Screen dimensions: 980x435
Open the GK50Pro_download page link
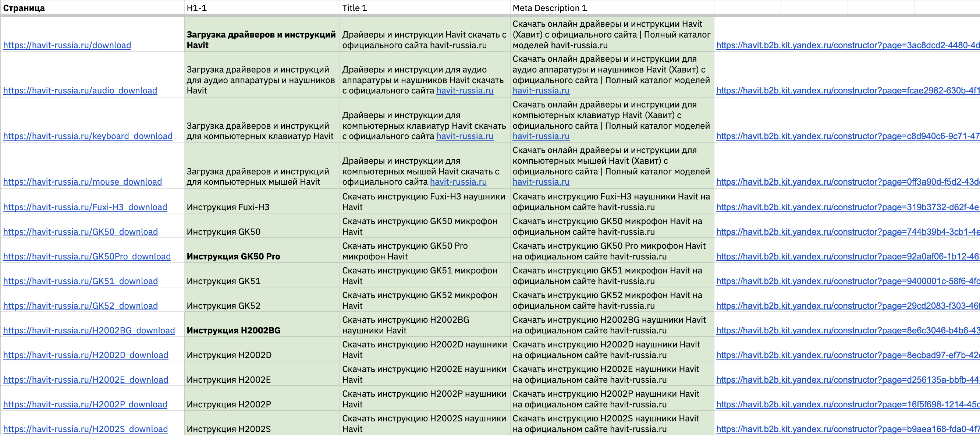click(x=87, y=257)
